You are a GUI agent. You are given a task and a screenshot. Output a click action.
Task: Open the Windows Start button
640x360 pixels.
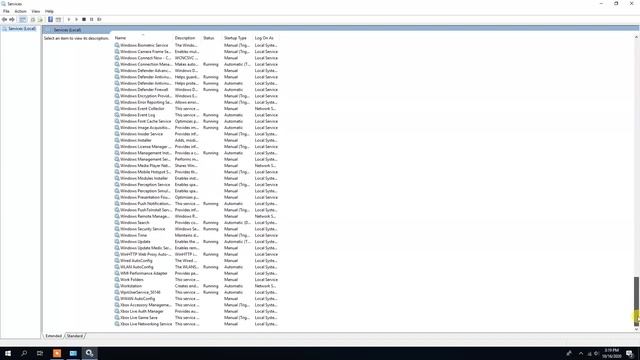coord(8,353)
